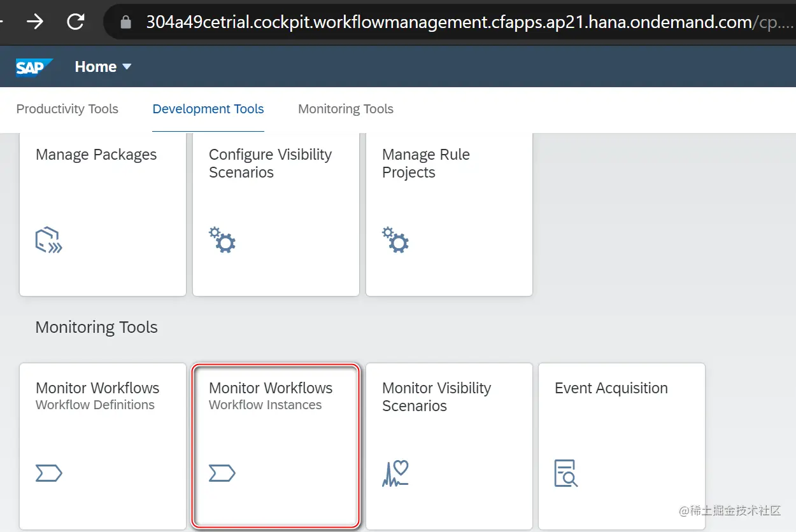
Task: Click the browser forward arrow
Action: [35, 22]
